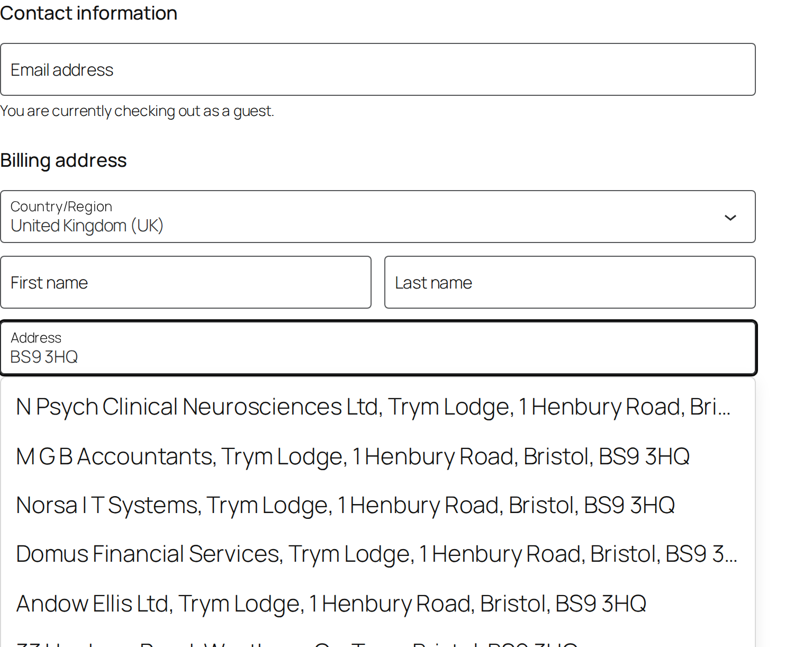Image resolution: width=812 pixels, height=647 pixels.
Task: Select M G B Accountants address suggestion
Action: click(378, 456)
